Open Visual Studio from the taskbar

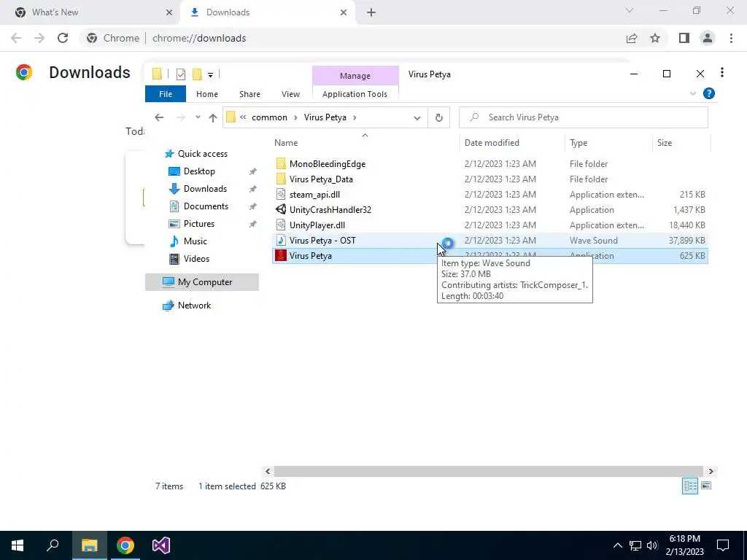[x=161, y=545]
